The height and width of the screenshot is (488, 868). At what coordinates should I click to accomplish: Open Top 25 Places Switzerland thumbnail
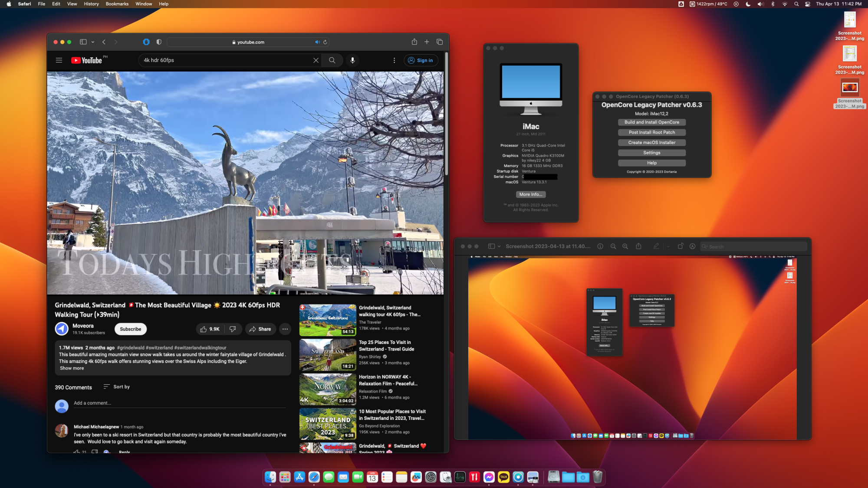[328, 355]
